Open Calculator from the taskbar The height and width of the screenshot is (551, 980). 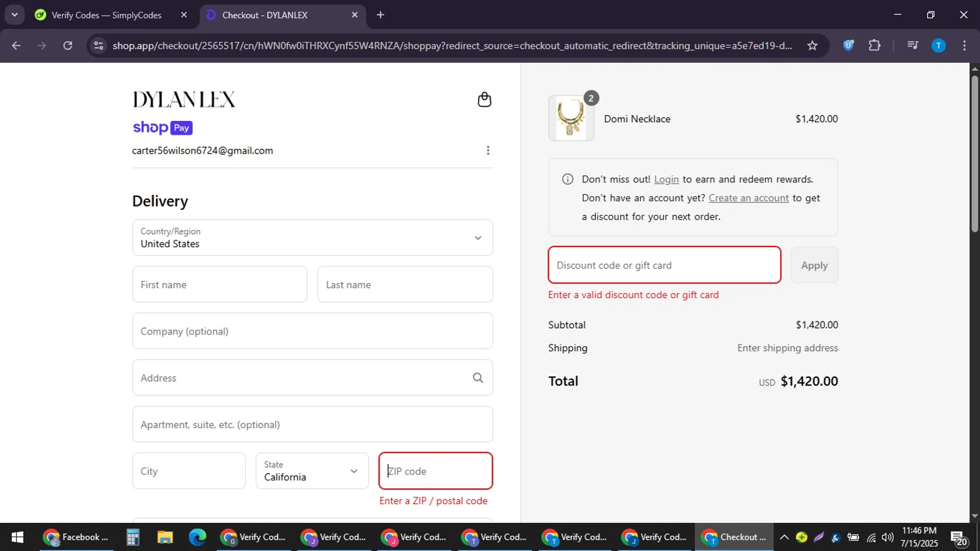(133, 537)
